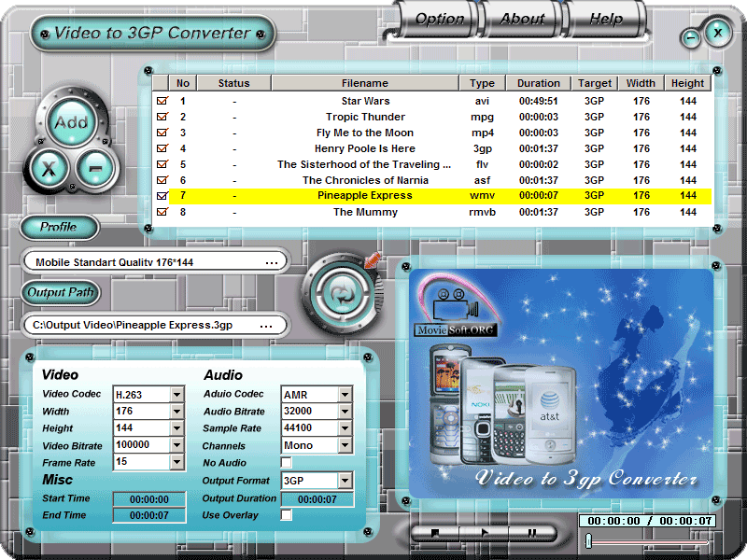Enable the No Audio checkbox

pyautogui.click(x=287, y=463)
